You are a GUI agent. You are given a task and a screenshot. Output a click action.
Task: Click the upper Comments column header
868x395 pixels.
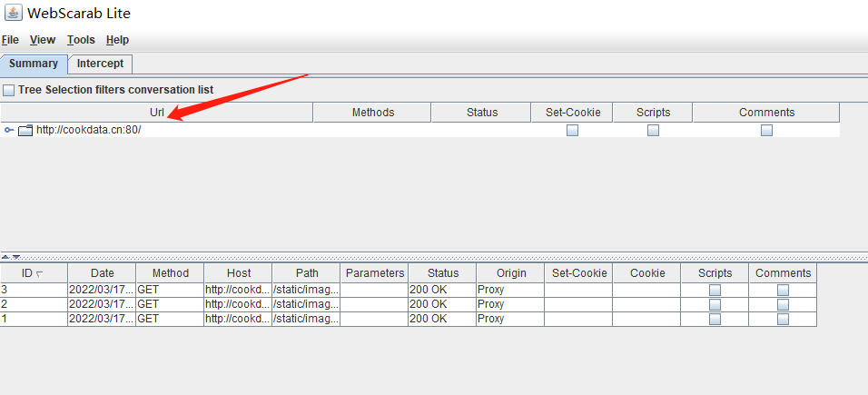point(766,113)
